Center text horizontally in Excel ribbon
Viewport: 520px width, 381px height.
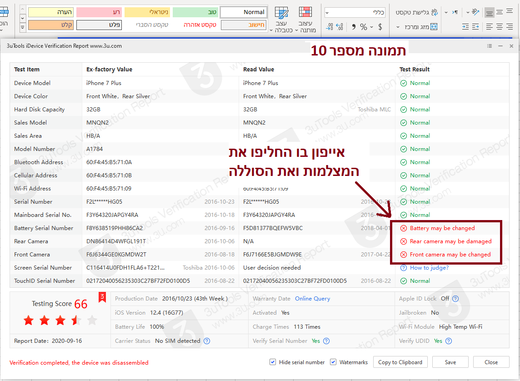point(499,26)
